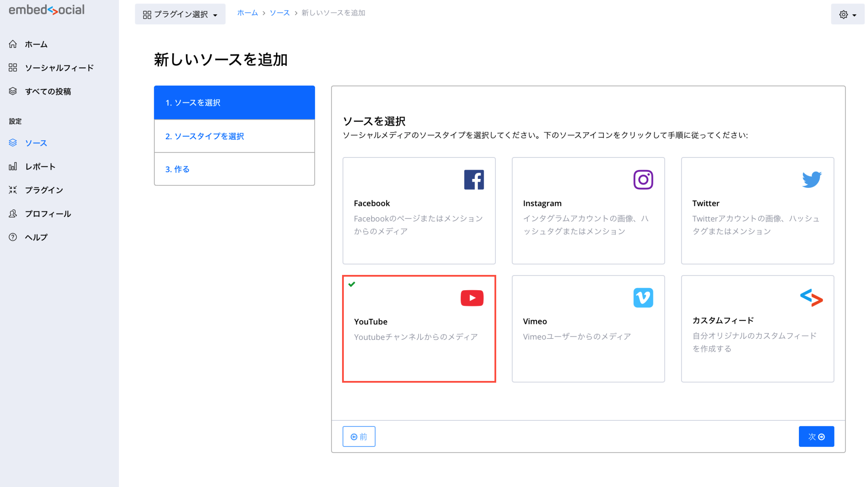This screenshot has height=487, width=868.
Task: Click the person icon beside プロフィール
Action: pyautogui.click(x=13, y=213)
